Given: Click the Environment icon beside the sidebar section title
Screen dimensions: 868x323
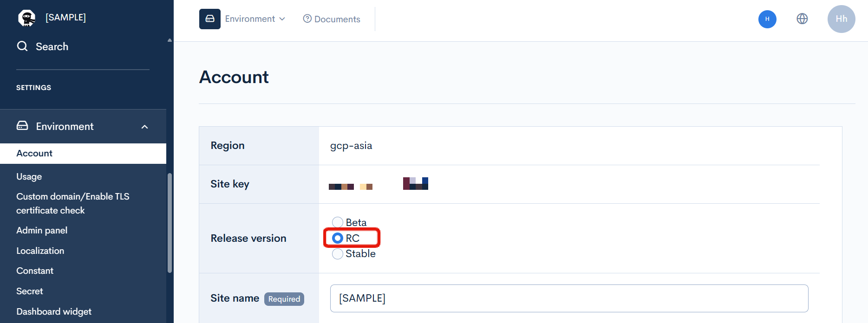Looking at the screenshot, I should 22,126.
